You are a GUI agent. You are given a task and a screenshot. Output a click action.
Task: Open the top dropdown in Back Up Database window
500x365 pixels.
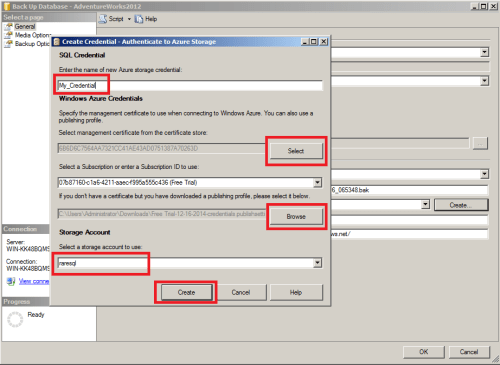click(x=485, y=52)
